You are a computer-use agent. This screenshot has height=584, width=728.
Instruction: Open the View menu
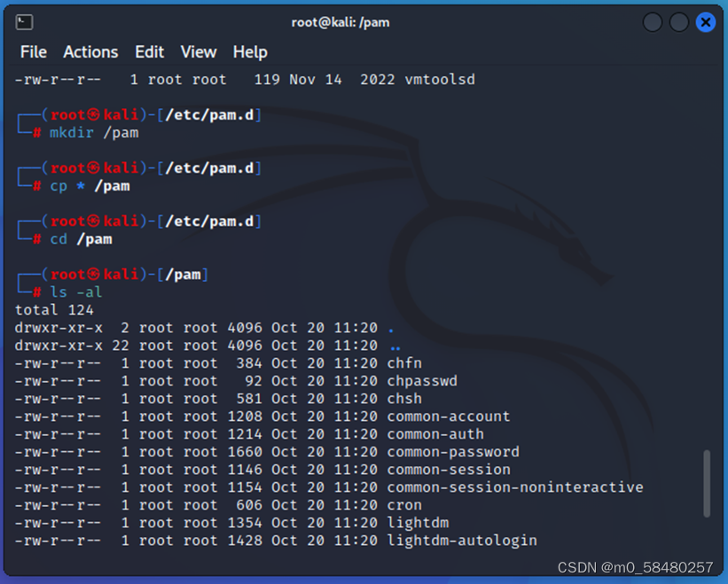(x=198, y=52)
